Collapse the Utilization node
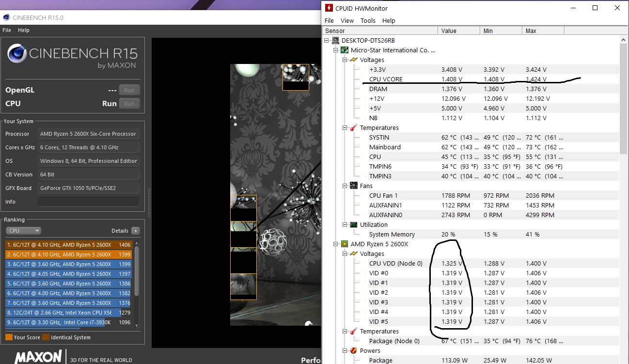Screen dimensions: 629x364 [x=345, y=224]
